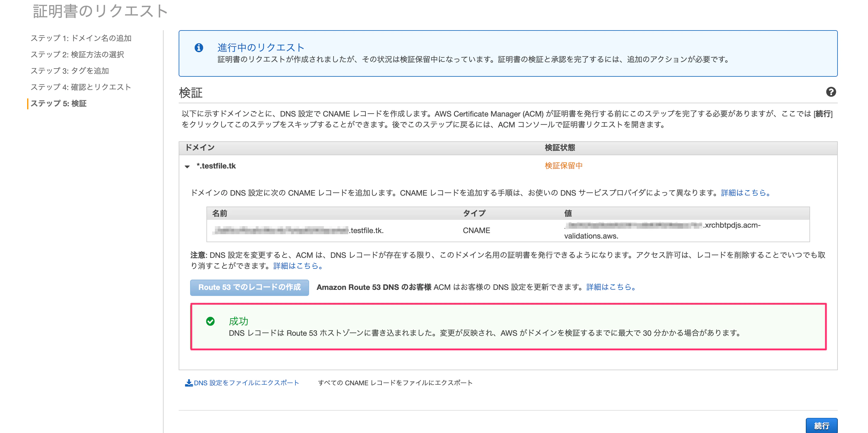The height and width of the screenshot is (433, 868).
Task: Go to ステップ 4: 確認とリクエスト
Action: [81, 87]
